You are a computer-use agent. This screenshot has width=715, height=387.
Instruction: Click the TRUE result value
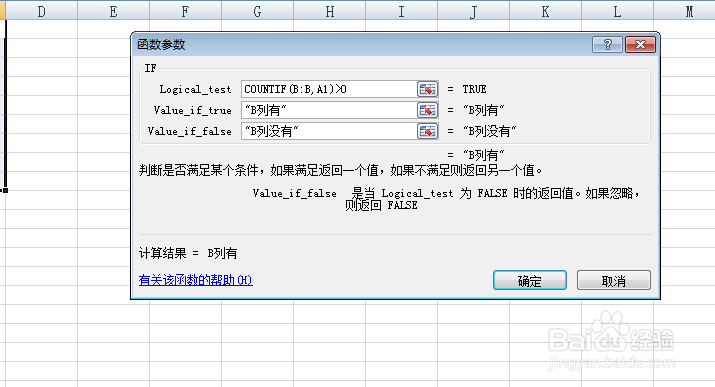(474, 89)
